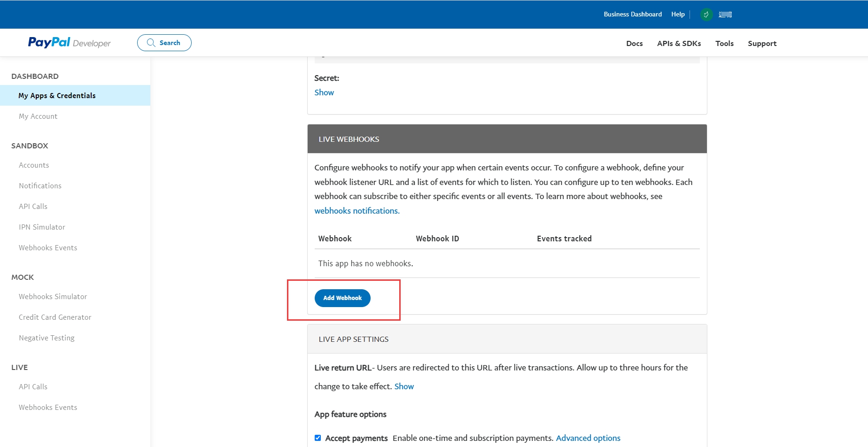Open Sandbox Accounts

pos(34,165)
